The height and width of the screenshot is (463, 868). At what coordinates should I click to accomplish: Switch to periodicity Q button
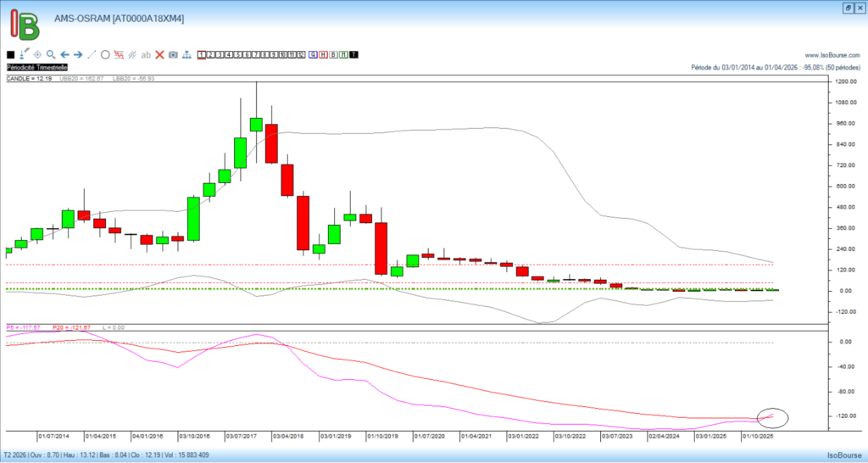click(x=313, y=55)
